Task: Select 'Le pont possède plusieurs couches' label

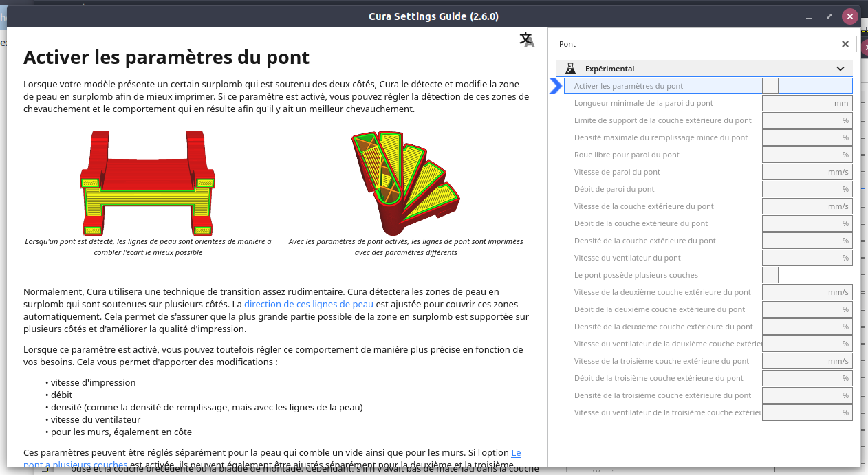Action: (636, 275)
